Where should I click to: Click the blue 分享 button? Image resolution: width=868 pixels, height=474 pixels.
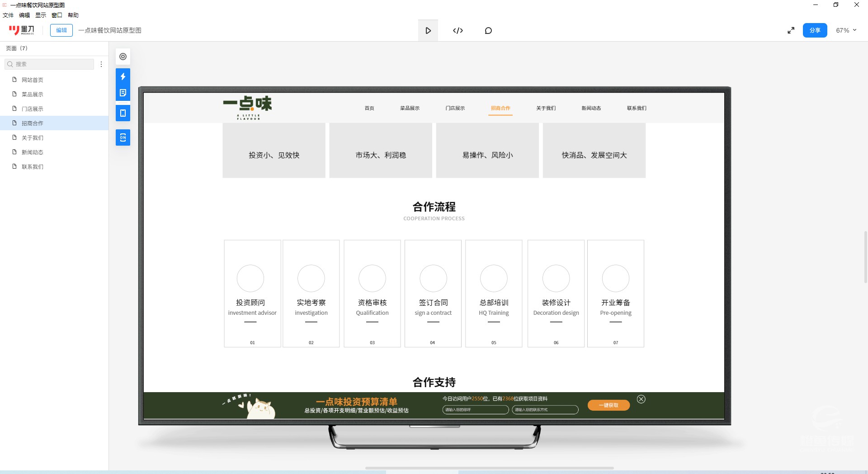click(815, 30)
